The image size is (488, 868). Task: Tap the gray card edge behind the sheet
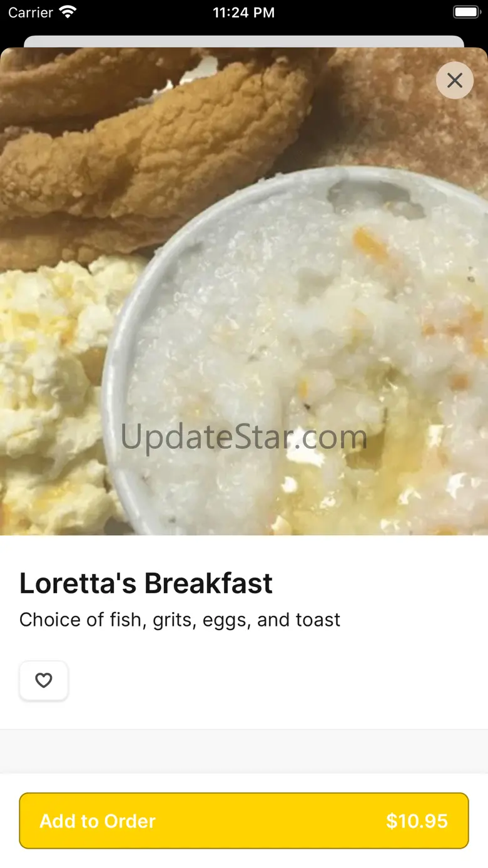pos(244,41)
